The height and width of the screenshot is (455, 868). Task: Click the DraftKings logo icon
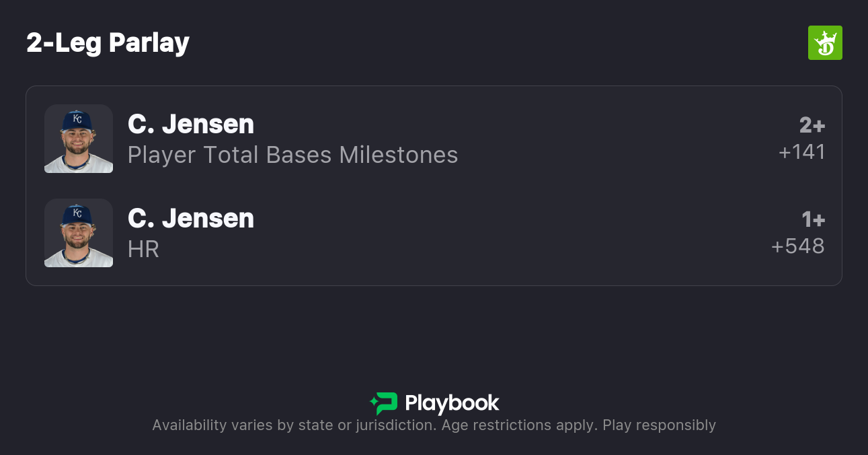824,43
